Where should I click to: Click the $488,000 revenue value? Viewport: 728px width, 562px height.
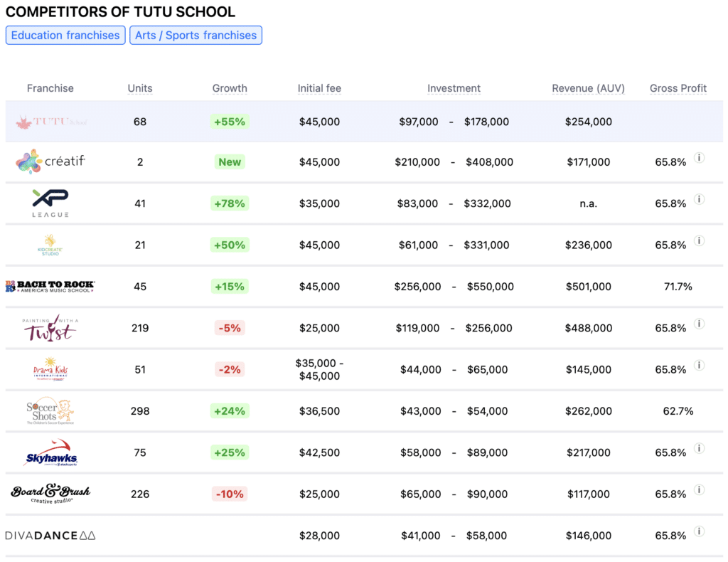588,328
